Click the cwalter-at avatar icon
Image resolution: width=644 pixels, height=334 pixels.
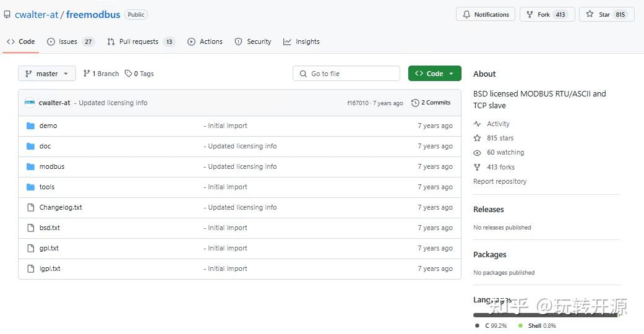(30, 103)
